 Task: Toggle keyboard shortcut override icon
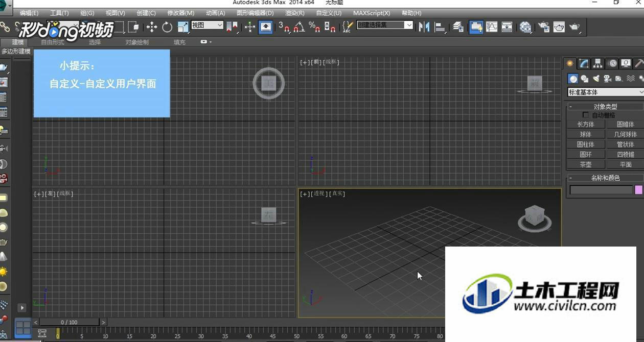click(265, 27)
